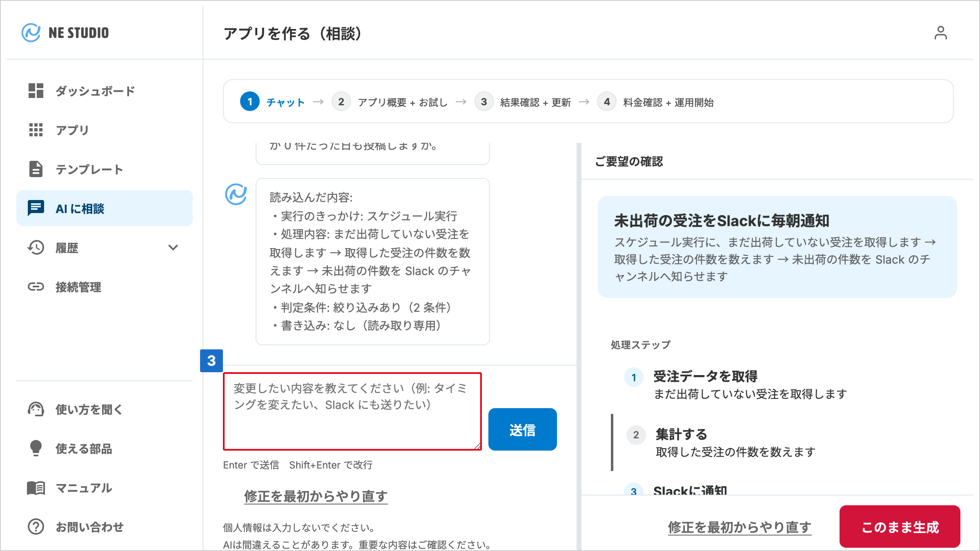The image size is (980, 551).
Task: Click the ダッシュボード grid icon
Action: (36, 91)
